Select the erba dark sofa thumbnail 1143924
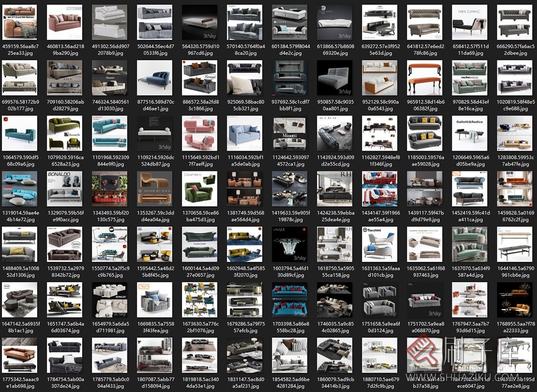Screen dimensions: 537x392 point(334,133)
